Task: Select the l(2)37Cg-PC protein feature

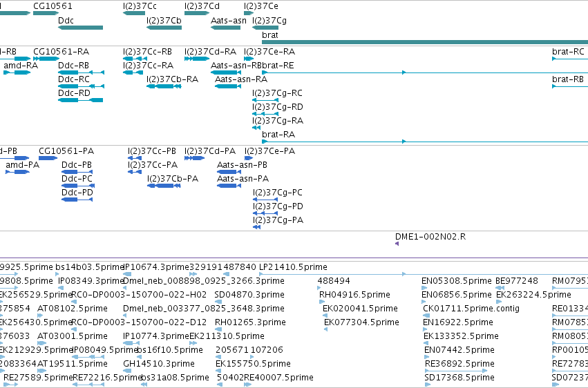Action: coord(265,200)
